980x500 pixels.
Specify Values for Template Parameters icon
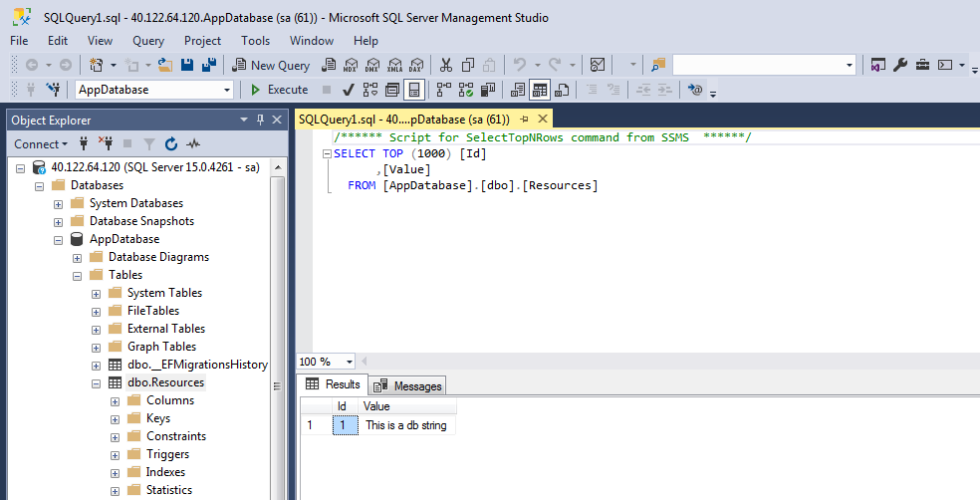click(695, 90)
